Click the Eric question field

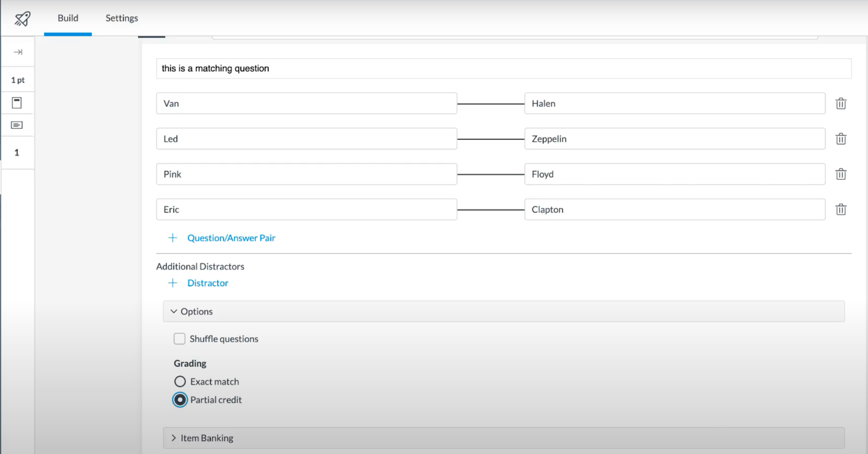307,209
